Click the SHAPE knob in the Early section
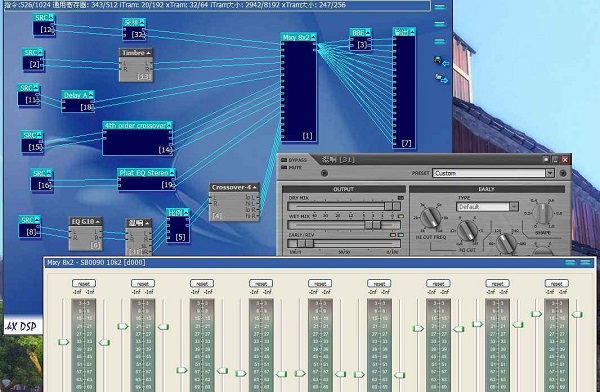This screenshot has height=392, width=600. pyautogui.click(x=543, y=214)
